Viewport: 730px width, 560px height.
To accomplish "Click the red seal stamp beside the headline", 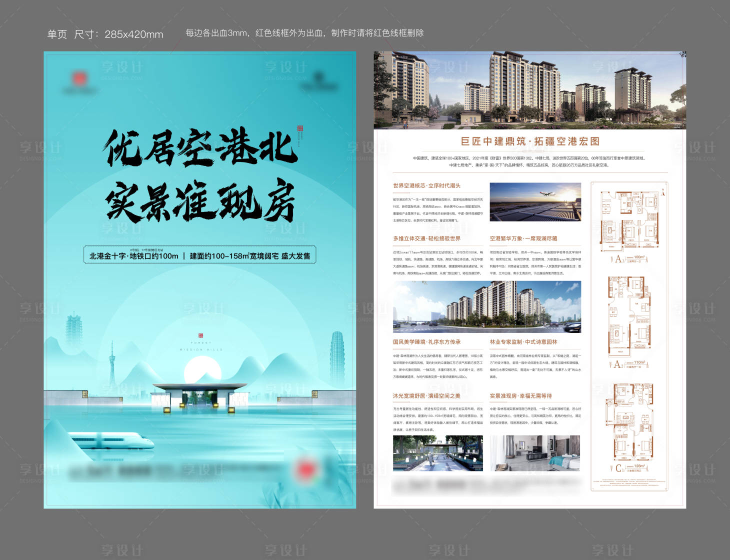I will point(300,128).
